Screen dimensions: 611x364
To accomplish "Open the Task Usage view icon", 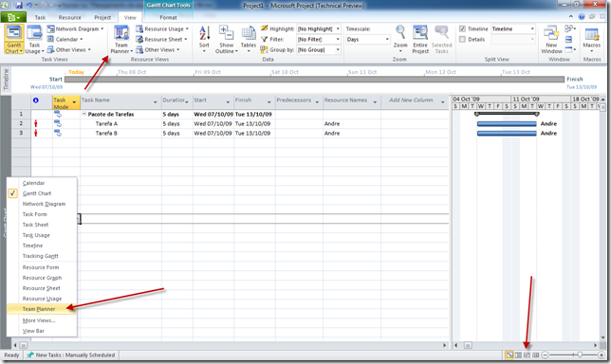I will pos(35,33).
